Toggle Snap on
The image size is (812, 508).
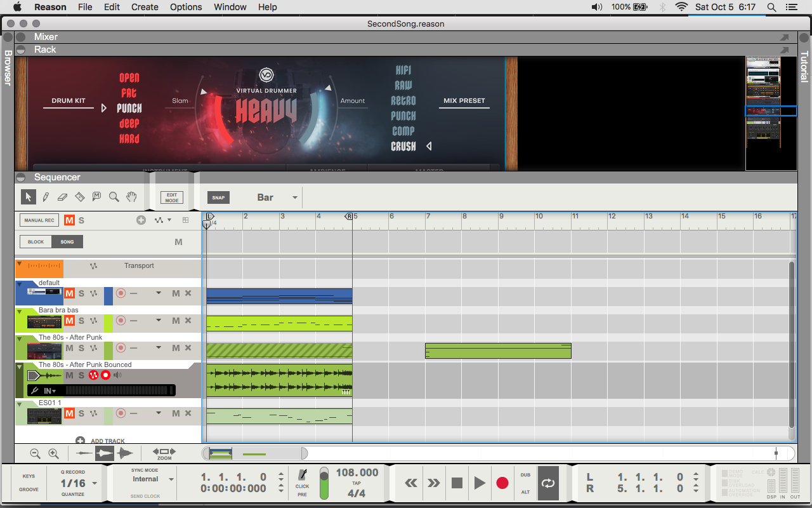click(x=218, y=197)
